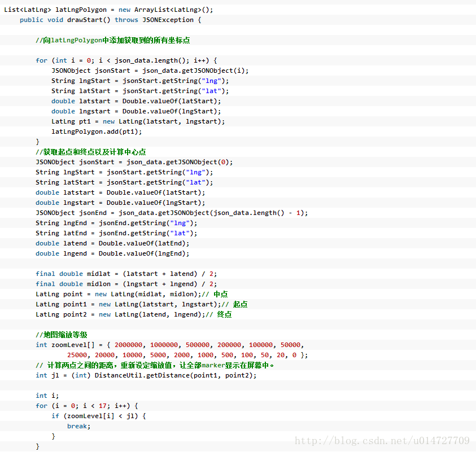Click the line 'List<LatLng> latLngPolygon = new ArrayList<LatLng>();'
This screenshot has height=452, width=476.
pyautogui.click(x=108, y=10)
